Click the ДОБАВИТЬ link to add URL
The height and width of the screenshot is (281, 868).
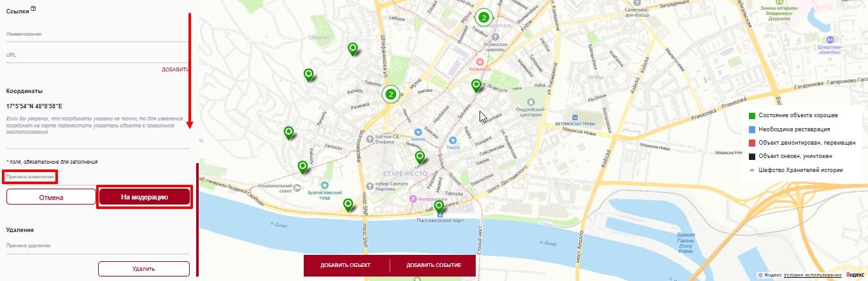coord(175,69)
